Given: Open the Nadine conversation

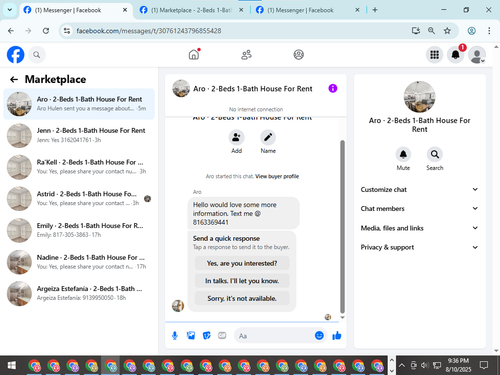Looking at the screenshot, I should click(79, 262).
